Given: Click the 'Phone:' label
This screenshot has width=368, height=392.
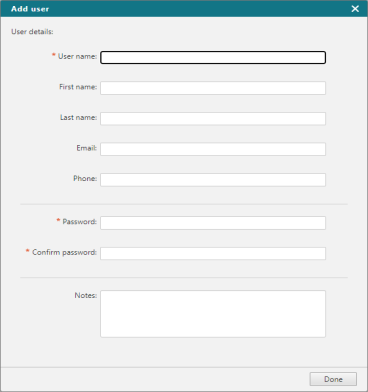Looking at the screenshot, I should (x=85, y=179).
